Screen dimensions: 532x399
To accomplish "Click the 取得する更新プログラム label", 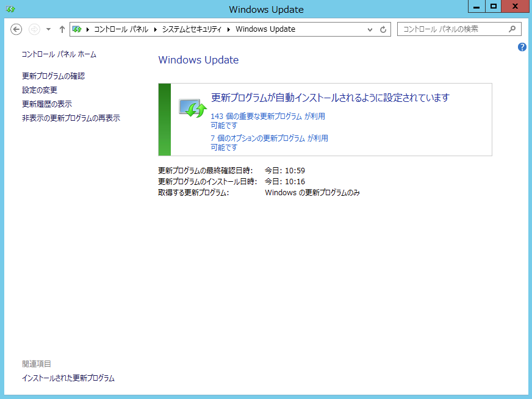I will [x=193, y=193].
